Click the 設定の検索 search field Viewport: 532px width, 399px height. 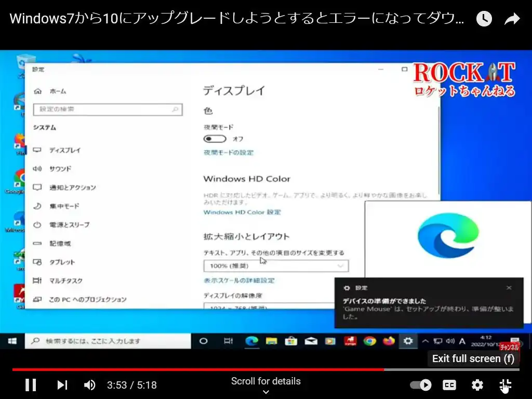pos(108,109)
